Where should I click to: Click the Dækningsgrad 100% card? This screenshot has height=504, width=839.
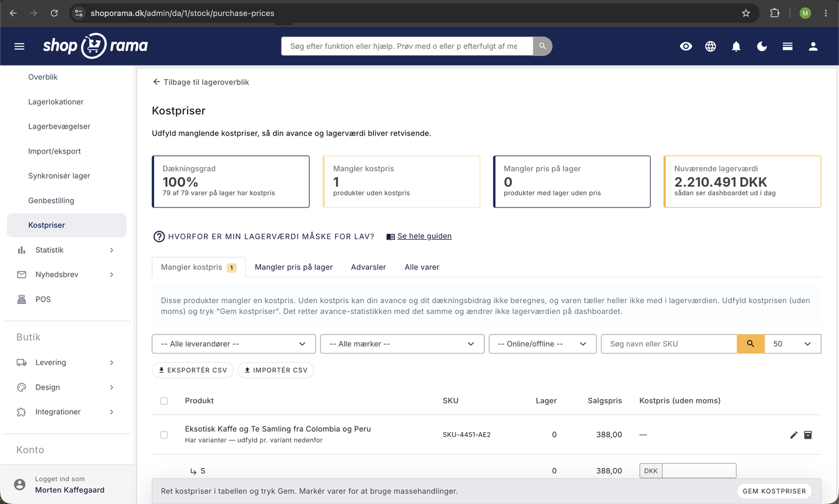tap(231, 182)
